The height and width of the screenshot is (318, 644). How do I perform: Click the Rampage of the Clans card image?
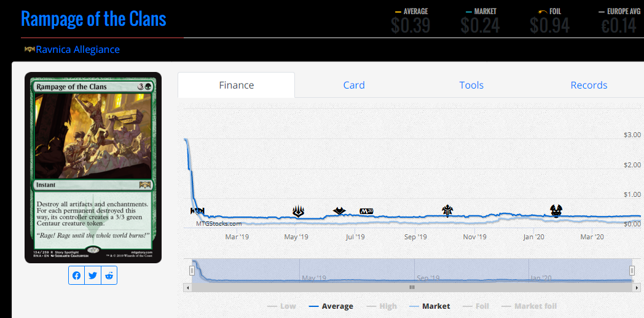(x=93, y=168)
